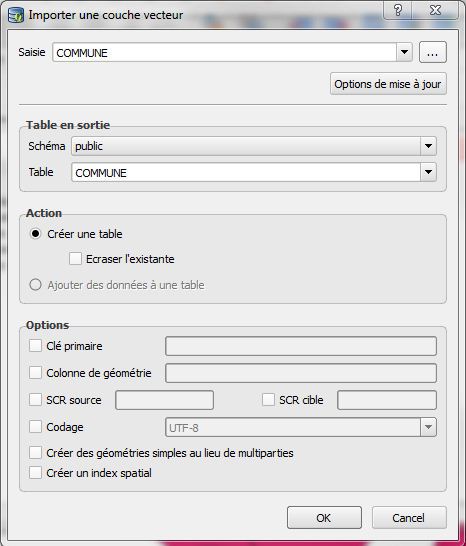The image size is (466, 546).
Task: Open the UTF-8 encoding dropdown
Action: click(x=428, y=427)
